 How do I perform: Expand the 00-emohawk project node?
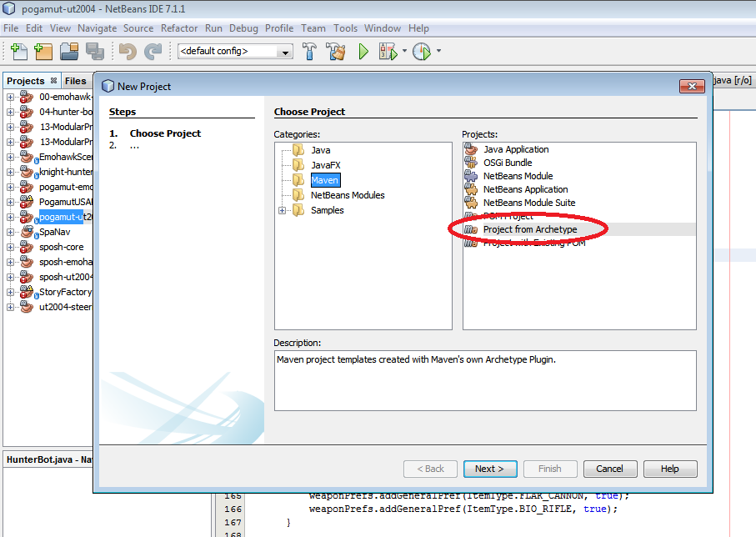coord(10,97)
